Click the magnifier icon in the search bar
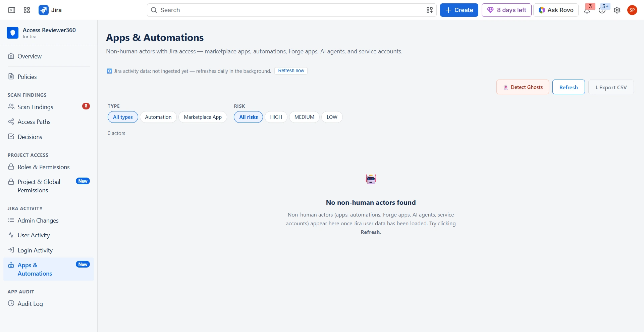The height and width of the screenshot is (332, 644). pyautogui.click(x=154, y=10)
